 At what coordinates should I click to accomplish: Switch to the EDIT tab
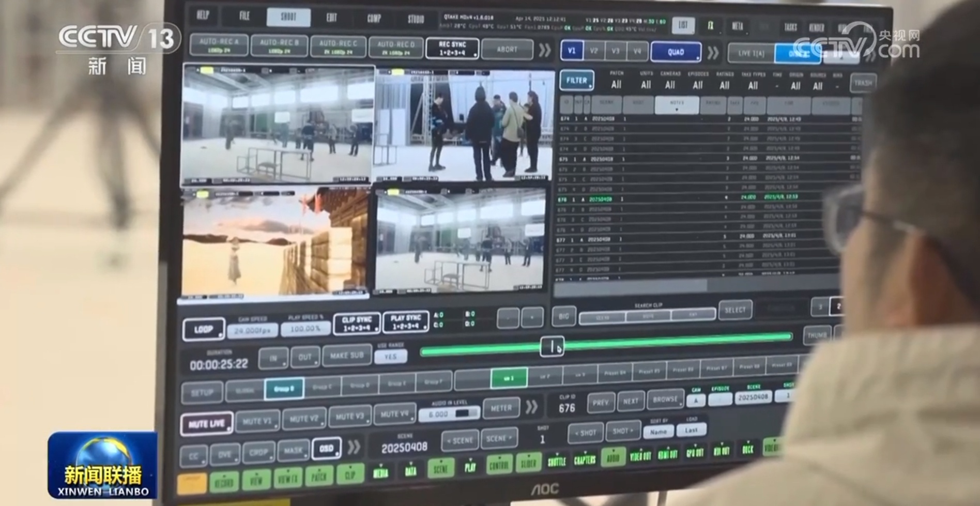(331, 18)
